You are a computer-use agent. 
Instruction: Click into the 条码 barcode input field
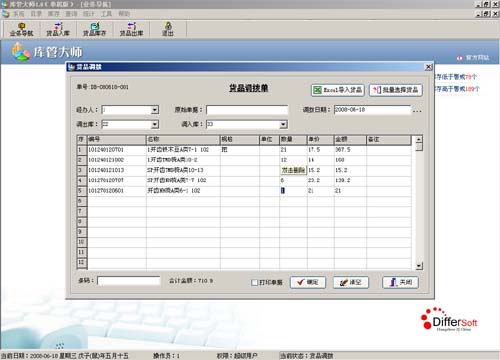[129, 281]
